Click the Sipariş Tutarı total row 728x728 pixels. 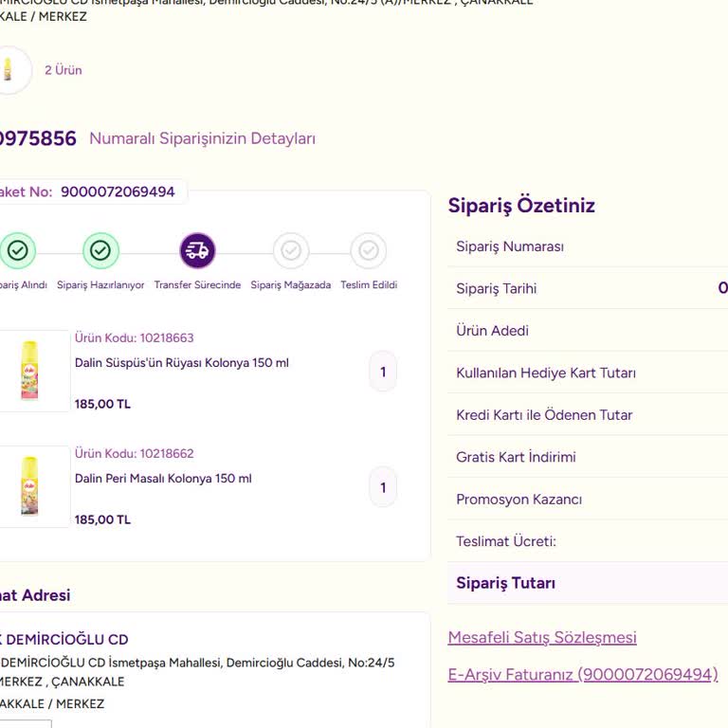[588, 583]
